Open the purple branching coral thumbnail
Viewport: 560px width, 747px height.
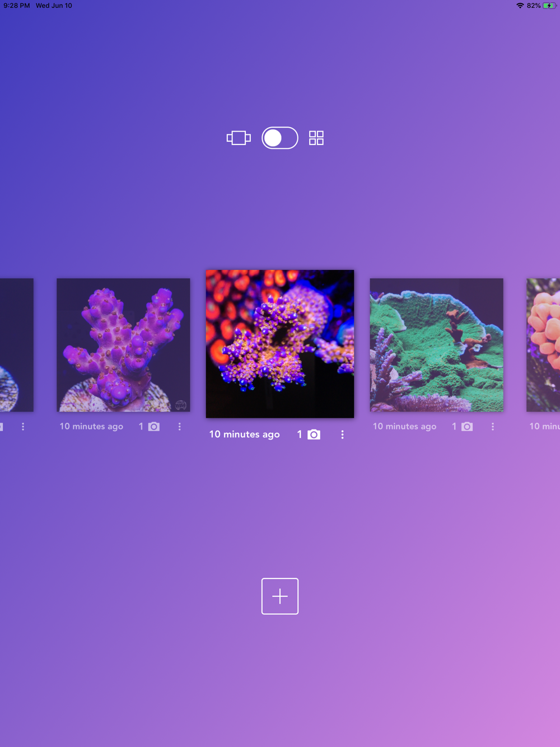coord(123,345)
